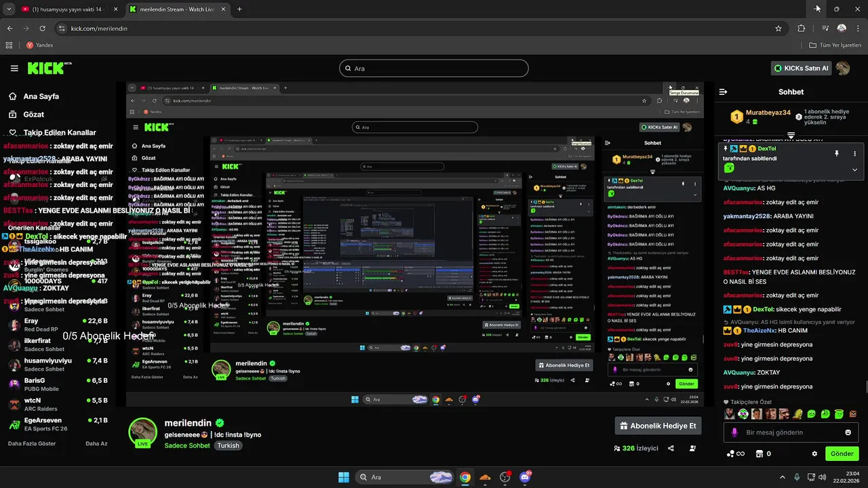This screenshot has height=488, width=868.
Task: Collapse the Sohbet chat panel icon
Action: coord(723,91)
